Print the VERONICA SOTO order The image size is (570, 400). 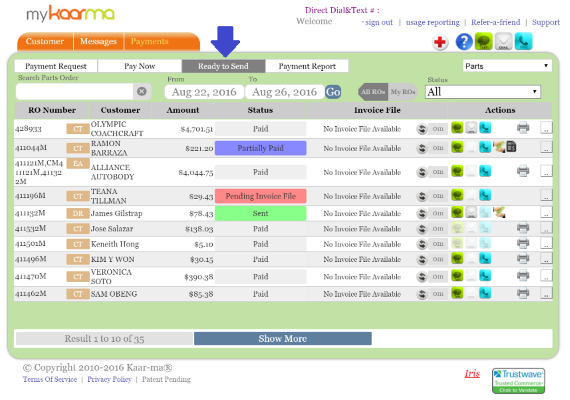tap(523, 276)
